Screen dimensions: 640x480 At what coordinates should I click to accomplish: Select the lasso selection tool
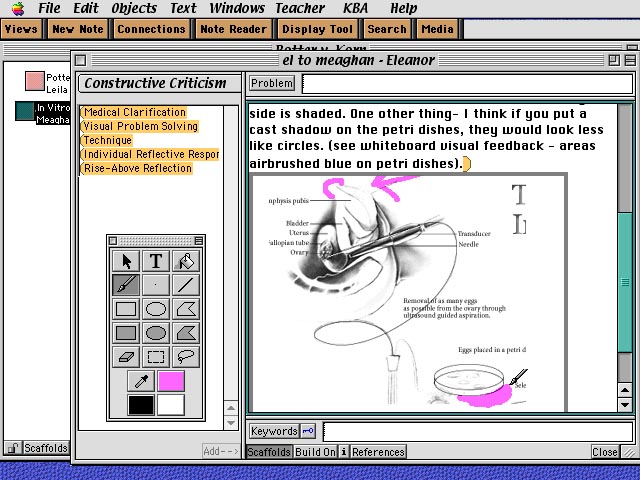186,357
